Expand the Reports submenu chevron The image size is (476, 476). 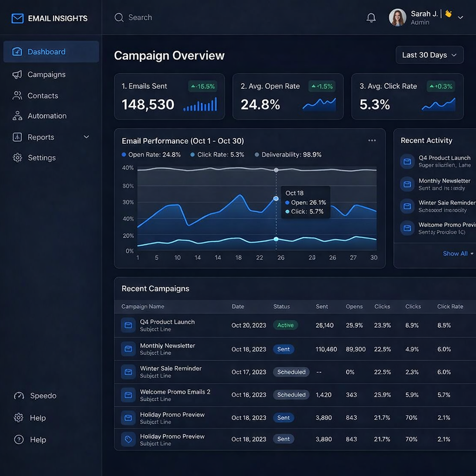point(86,137)
